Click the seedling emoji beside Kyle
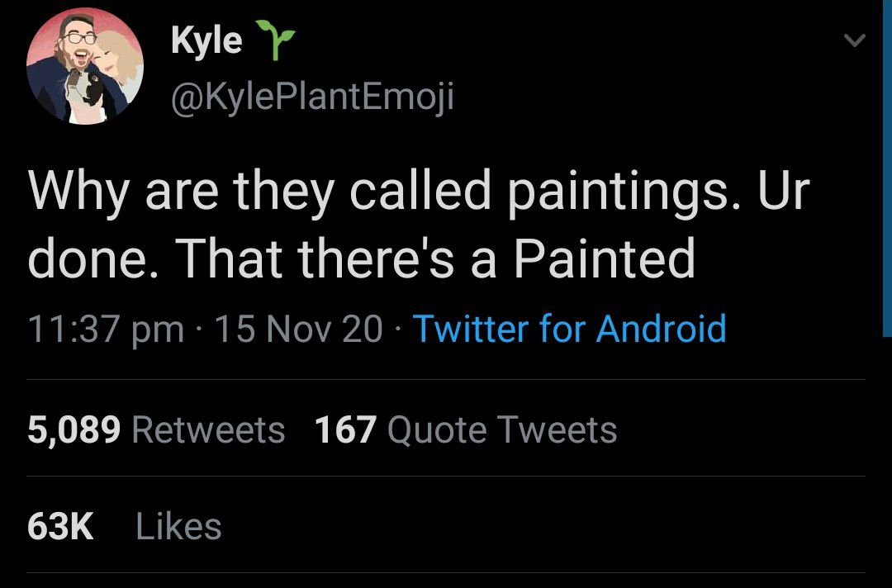 coord(276,41)
